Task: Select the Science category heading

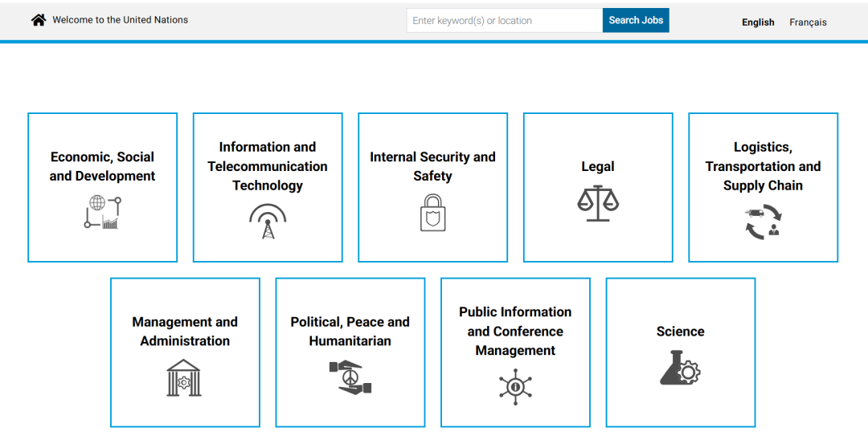Action: [681, 332]
